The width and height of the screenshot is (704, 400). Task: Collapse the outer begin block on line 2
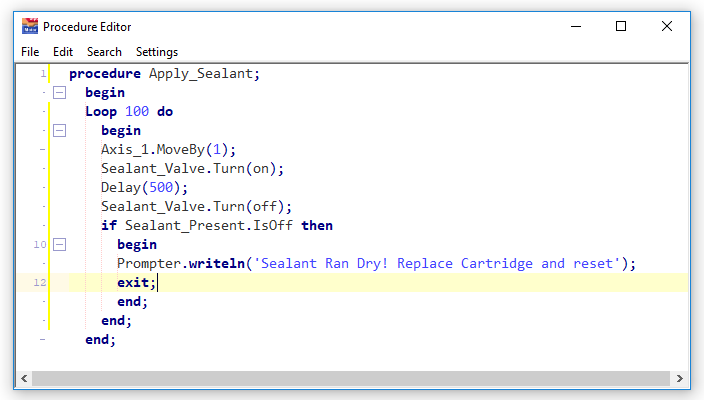59,92
